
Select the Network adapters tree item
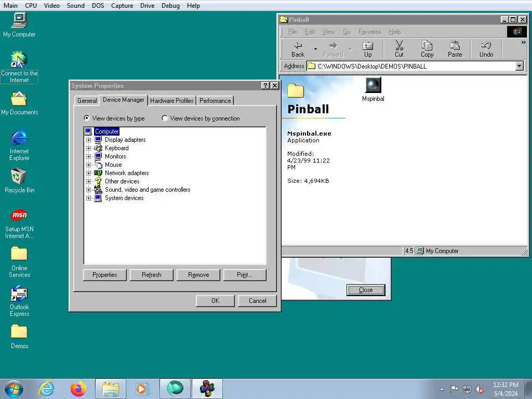127,173
